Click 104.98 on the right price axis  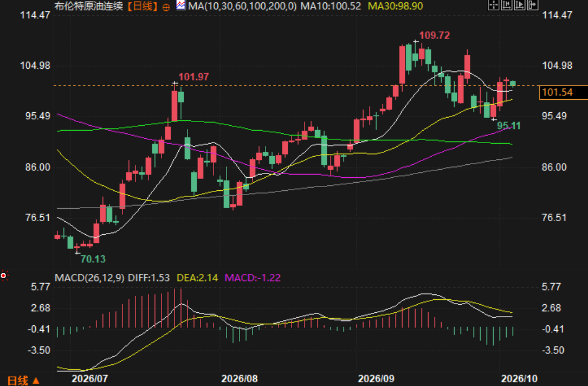(557, 66)
